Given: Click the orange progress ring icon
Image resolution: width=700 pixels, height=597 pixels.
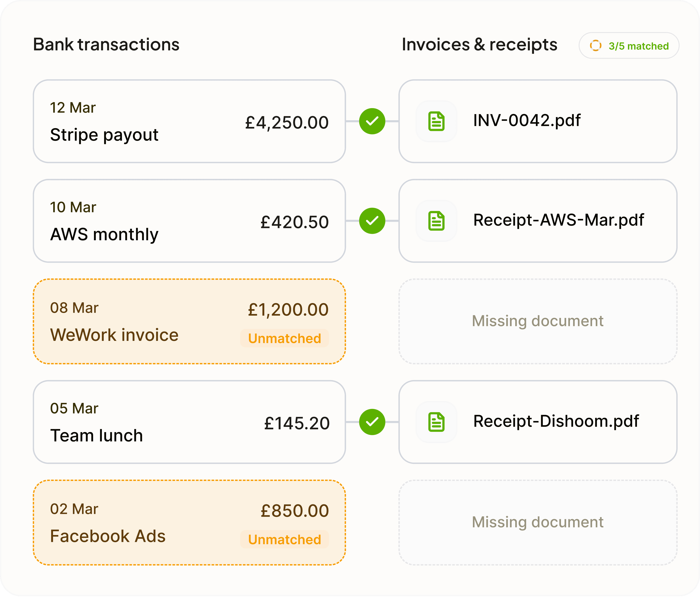Looking at the screenshot, I should click(595, 46).
